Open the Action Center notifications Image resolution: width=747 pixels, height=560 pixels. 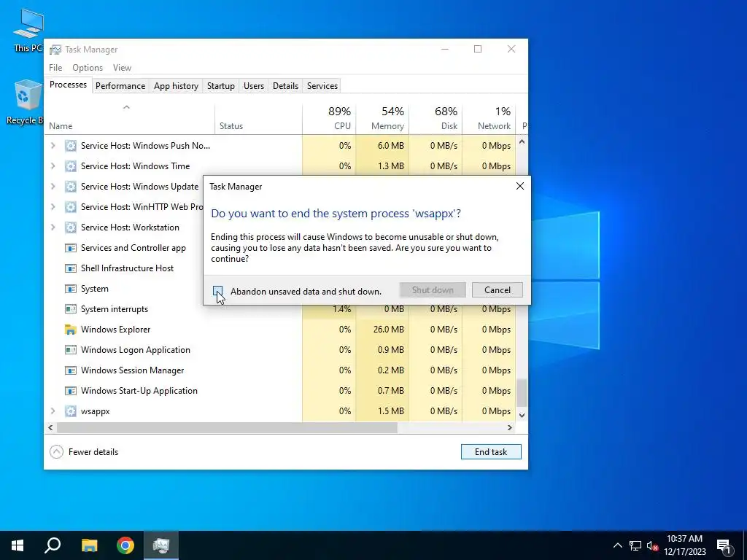(x=724, y=545)
